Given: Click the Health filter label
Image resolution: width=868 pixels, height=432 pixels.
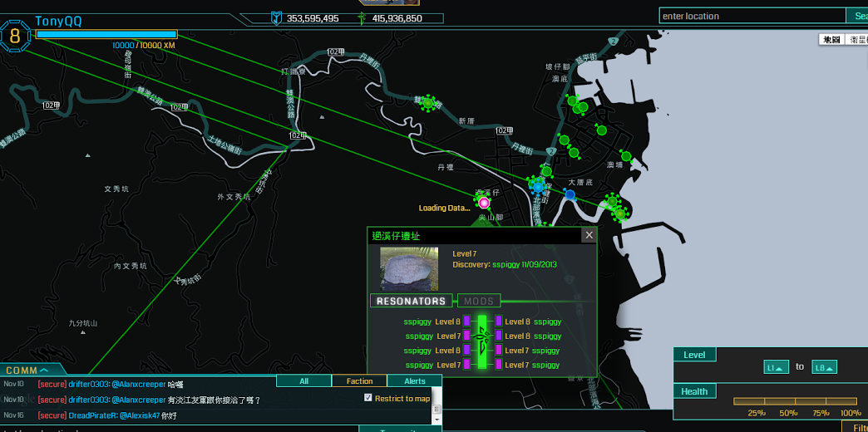Looking at the screenshot, I should coord(695,391).
